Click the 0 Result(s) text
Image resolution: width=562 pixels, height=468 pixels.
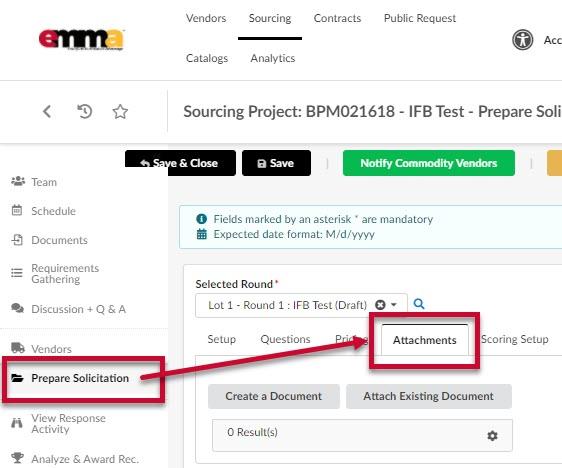(x=252, y=432)
